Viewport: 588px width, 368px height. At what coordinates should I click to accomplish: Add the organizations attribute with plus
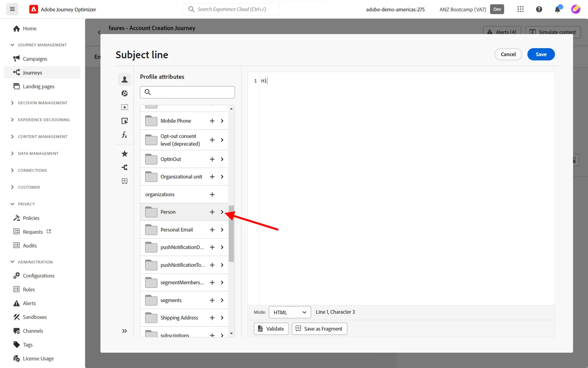click(x=212, y=195)
